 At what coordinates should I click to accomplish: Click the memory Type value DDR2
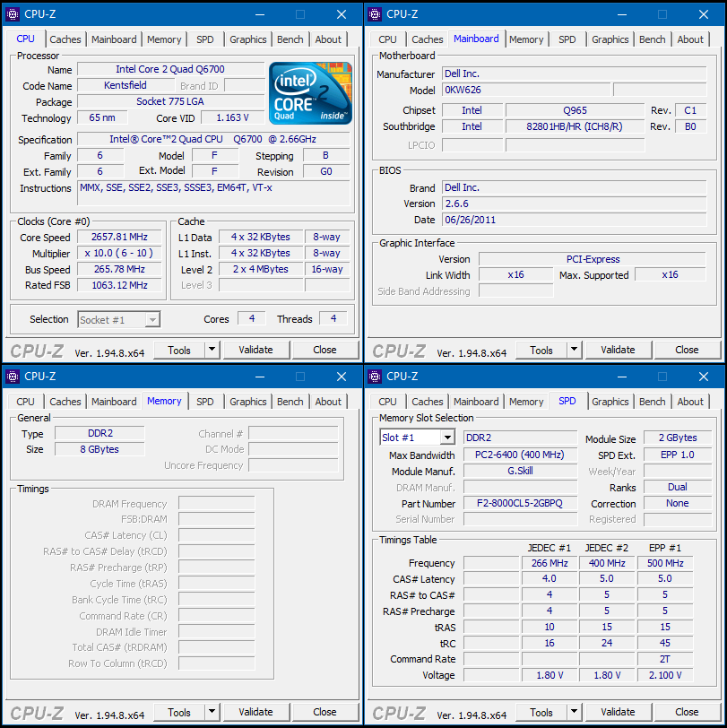point(100,433)
